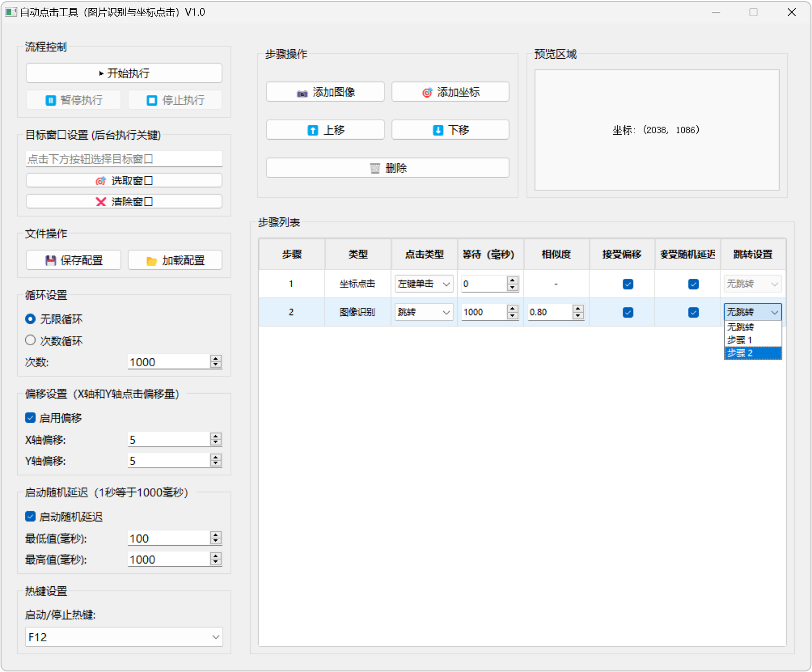Click step number 2 cell
The width and height of the screenshot is (812, 672).
click(x=292, y=312)
